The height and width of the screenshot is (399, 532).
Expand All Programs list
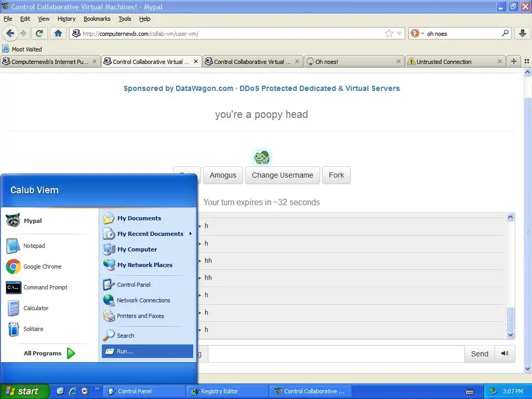(x=49, y=353)
